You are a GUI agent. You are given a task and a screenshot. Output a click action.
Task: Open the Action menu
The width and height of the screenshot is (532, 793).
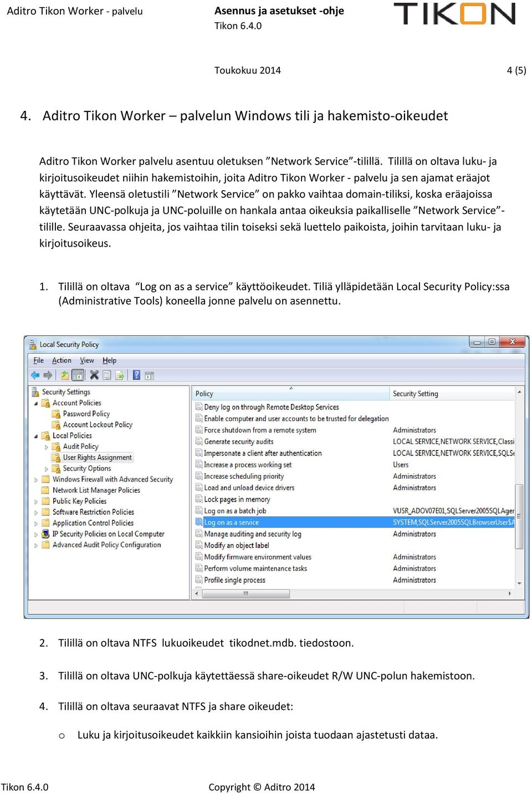[62, 360]
